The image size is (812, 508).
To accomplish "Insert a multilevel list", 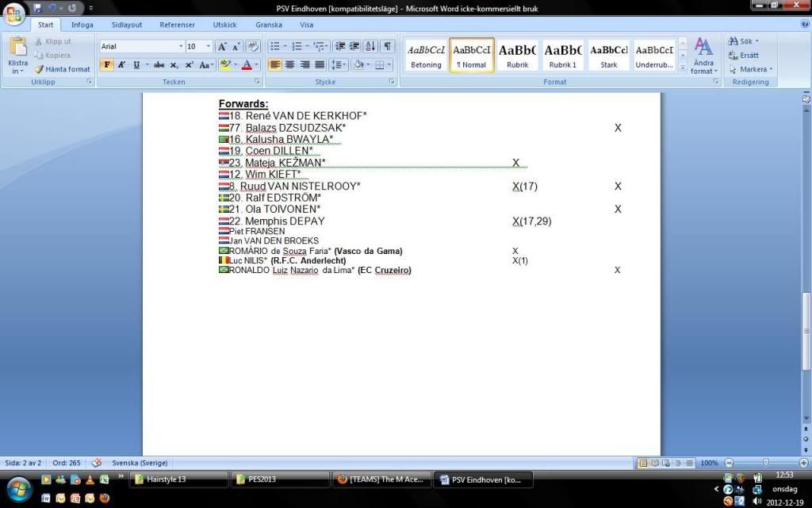I will (319, 47).
